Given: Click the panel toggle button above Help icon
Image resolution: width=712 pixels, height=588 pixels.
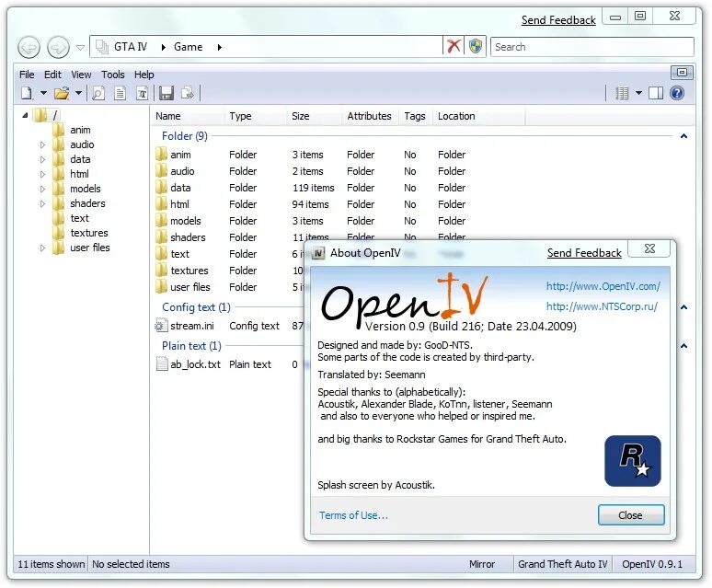Looking at the screenshot, I should 682,72.
